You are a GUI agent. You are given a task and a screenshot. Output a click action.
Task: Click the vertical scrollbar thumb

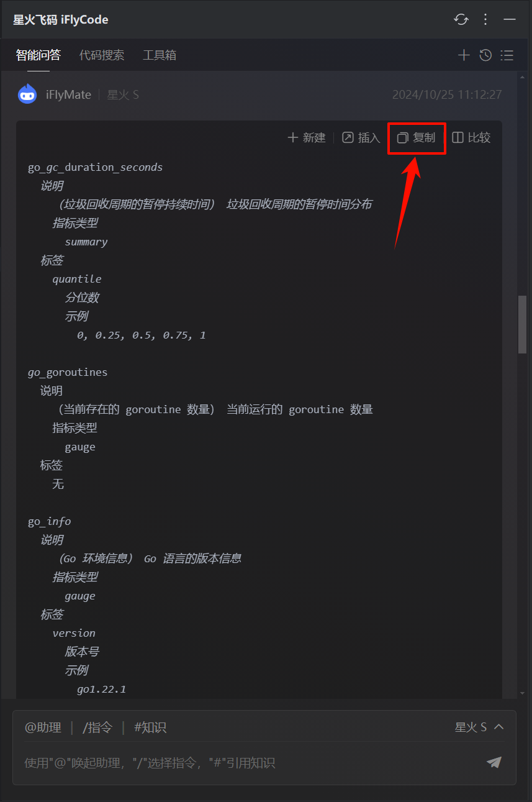click(x=523, y=324)
